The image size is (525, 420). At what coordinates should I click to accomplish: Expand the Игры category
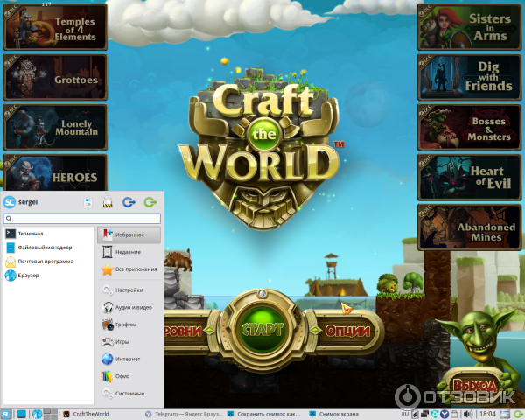click(124, 342)
